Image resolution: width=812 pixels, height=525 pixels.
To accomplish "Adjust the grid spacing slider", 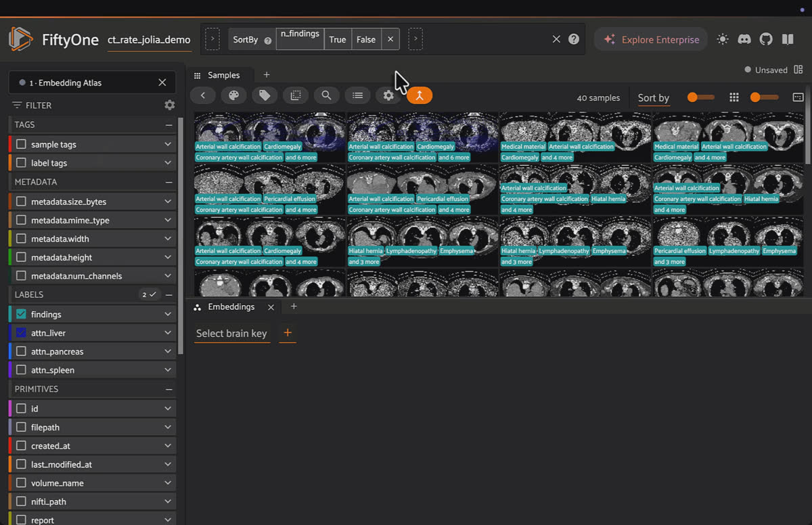I will [x=764, y=97].
